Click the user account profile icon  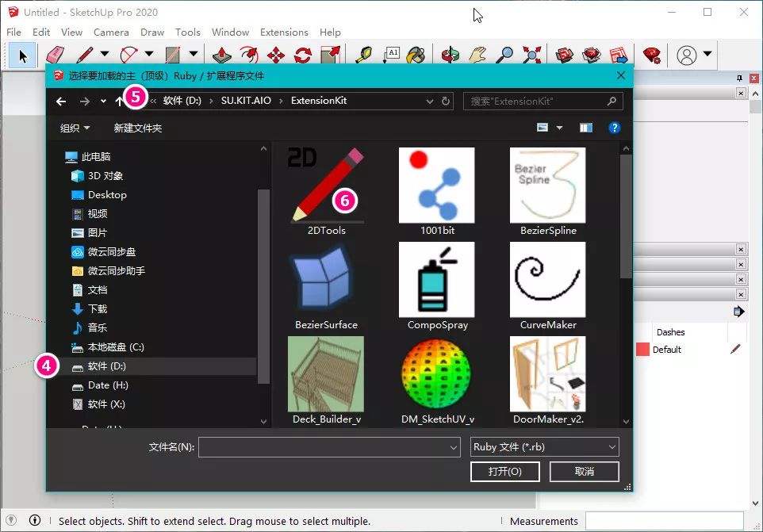(x=687, y=55)
